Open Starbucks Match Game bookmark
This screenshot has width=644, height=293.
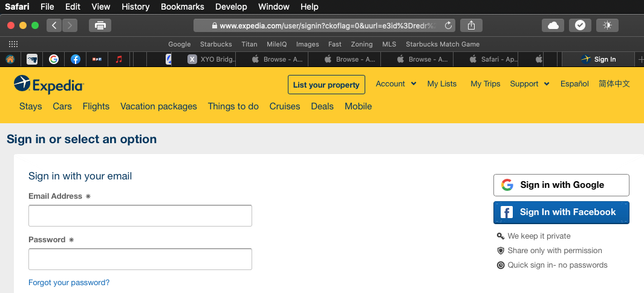[x=443, y=44]
